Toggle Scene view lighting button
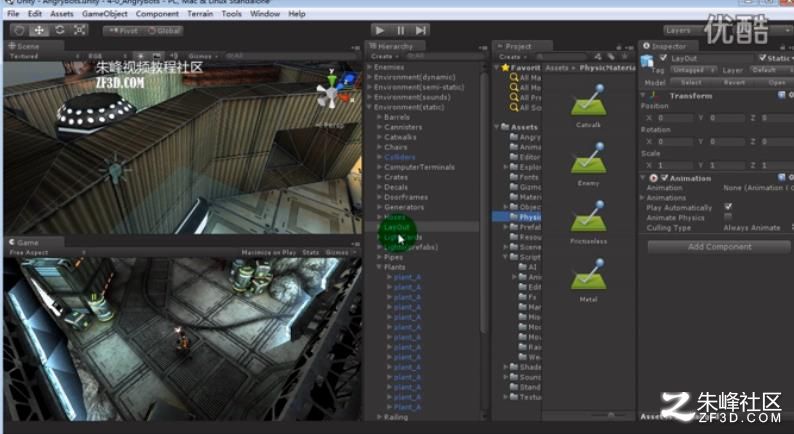This screenshot has height=434, width=794. point(141,56)
